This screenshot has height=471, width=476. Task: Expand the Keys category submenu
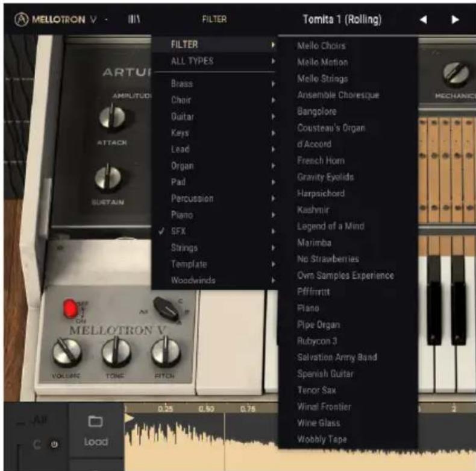(x=215, y=133)
